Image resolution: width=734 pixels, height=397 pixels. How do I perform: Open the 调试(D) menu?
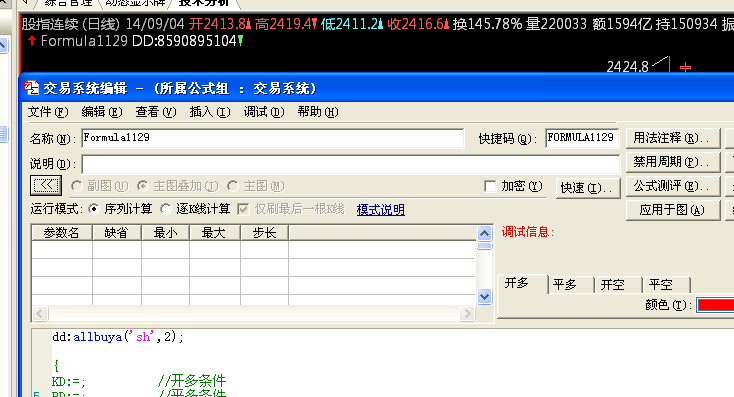tap(264, 112)
